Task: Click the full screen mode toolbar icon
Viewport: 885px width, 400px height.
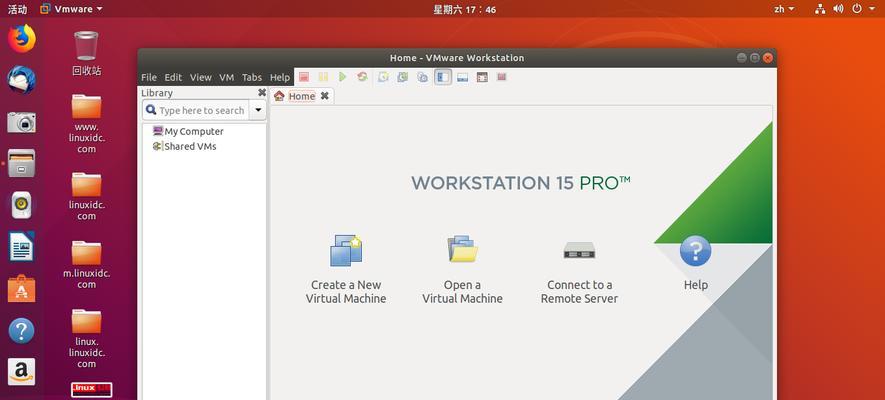Action: (482, 77)
